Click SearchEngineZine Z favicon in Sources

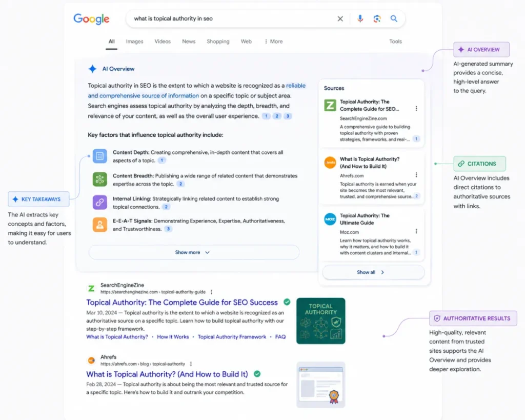330,105
